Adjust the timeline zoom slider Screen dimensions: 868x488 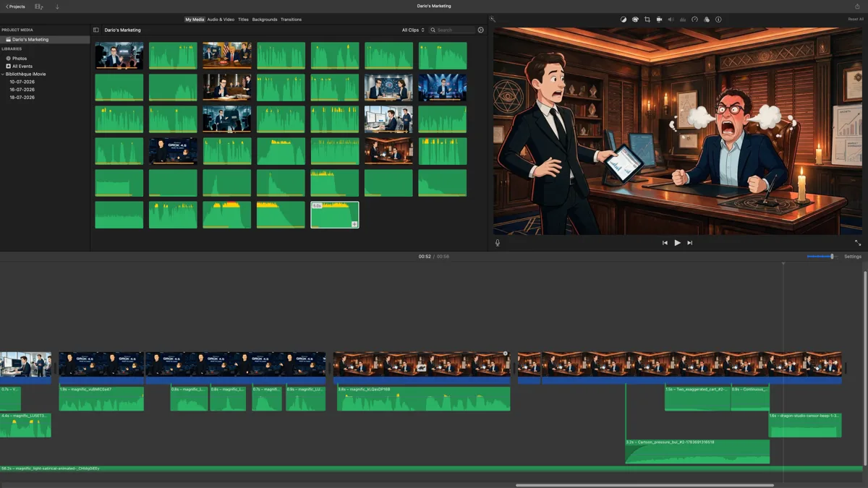point(832,257)
